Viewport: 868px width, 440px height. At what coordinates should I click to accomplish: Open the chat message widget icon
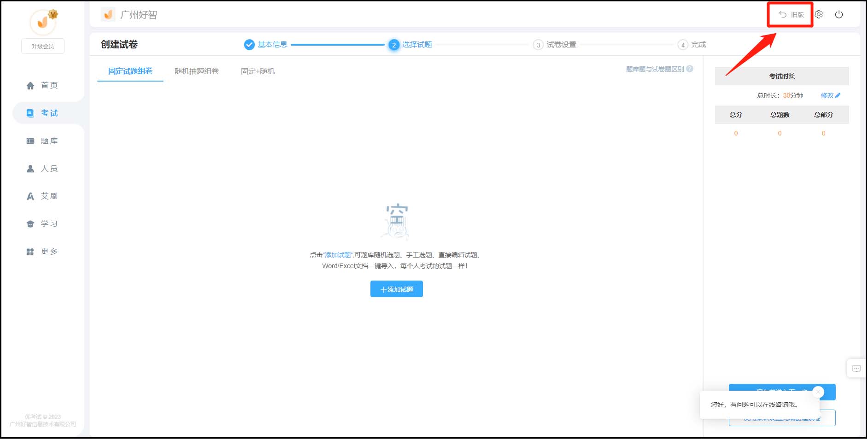[857, 369]
